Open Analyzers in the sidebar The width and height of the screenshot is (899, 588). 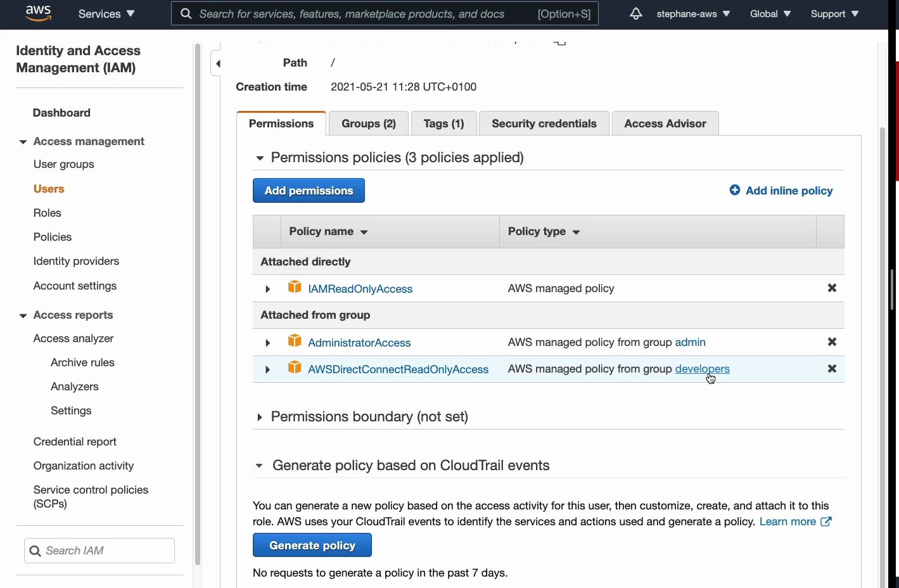coord(75,387)
